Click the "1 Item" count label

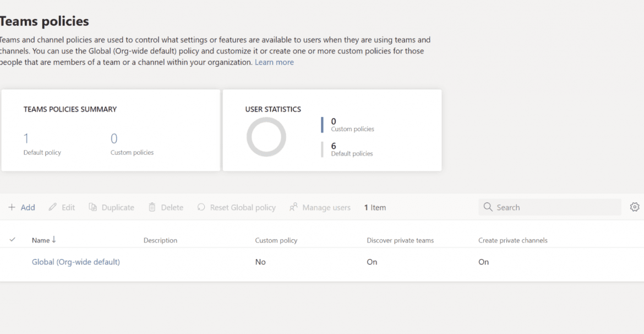click(375, 207)
